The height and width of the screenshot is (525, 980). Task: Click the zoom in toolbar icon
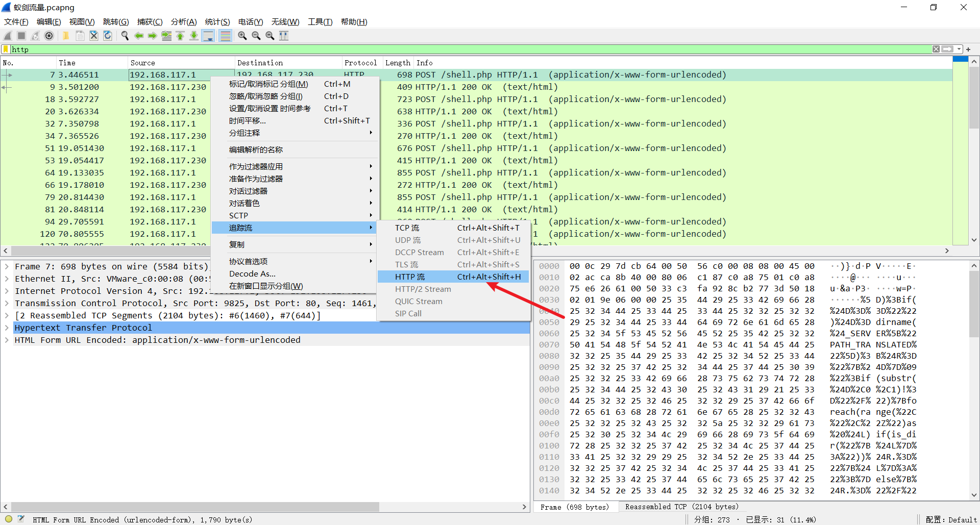[242, 36]
